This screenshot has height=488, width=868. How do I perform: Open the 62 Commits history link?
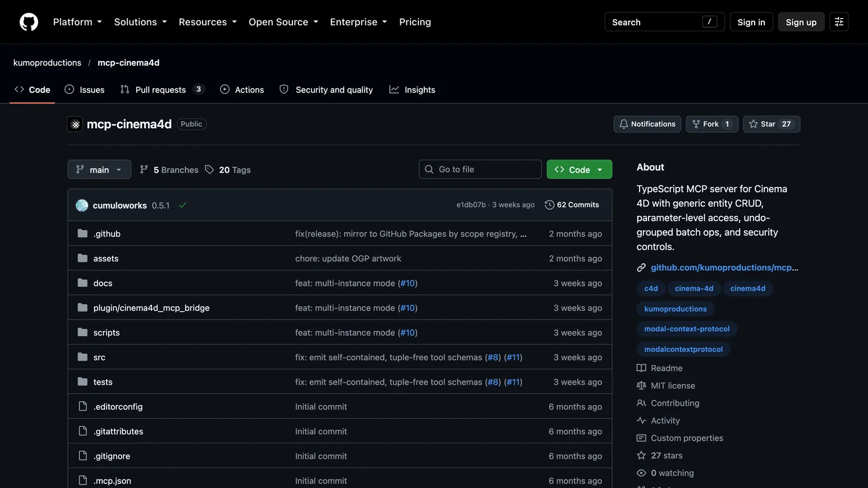pyautogui.click(x=572, y=205)
